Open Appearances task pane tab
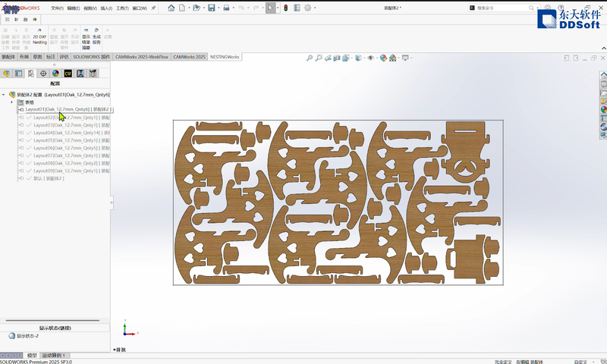The width and height of the screenshot is (607, 364). click(x=603, y=109)
